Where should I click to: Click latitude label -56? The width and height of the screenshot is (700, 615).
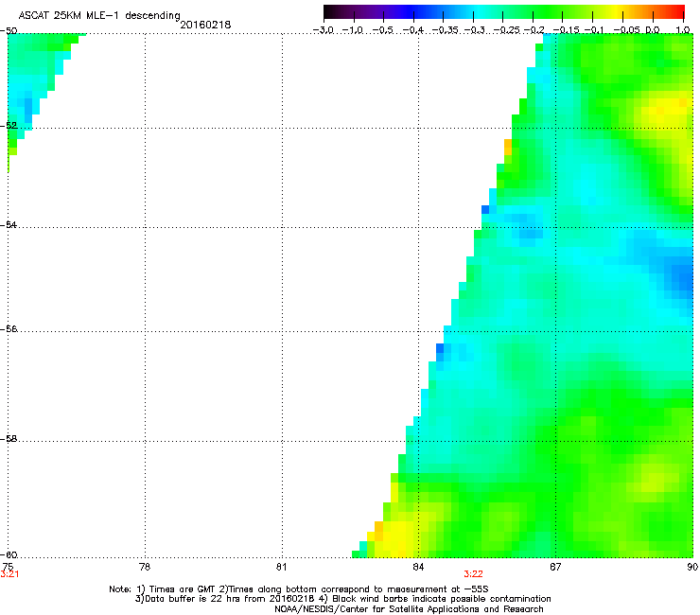point(9,329)
